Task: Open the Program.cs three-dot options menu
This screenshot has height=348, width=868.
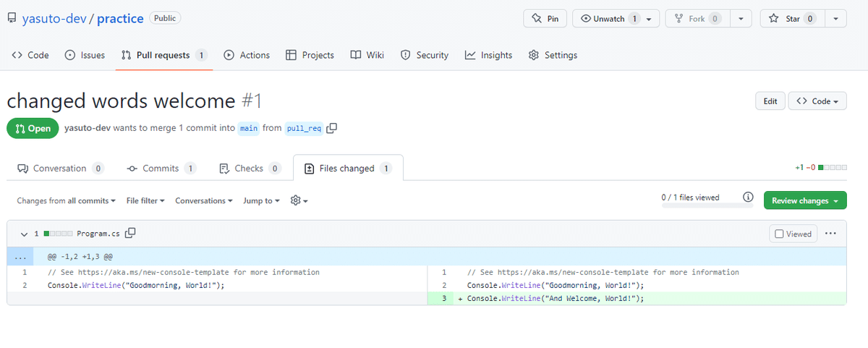Action: point(830,234)
